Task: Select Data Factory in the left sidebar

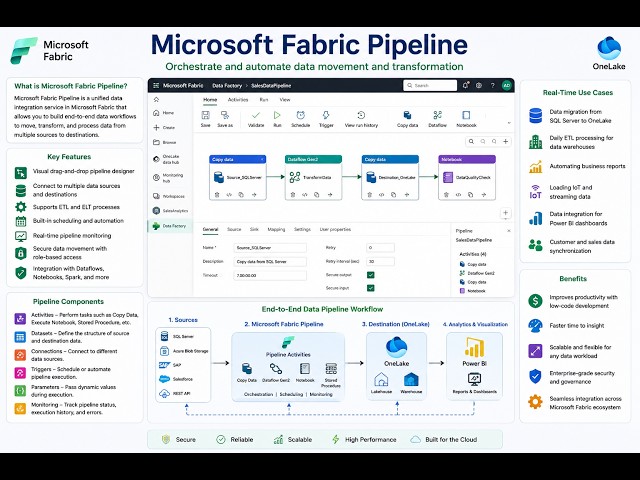Action: [169, 226]
